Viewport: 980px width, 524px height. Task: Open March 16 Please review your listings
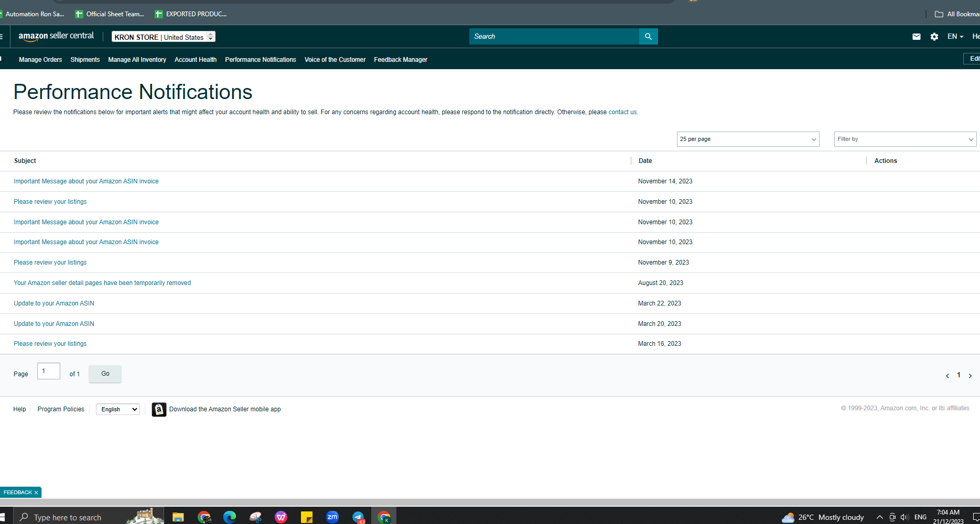pos(50,344)
